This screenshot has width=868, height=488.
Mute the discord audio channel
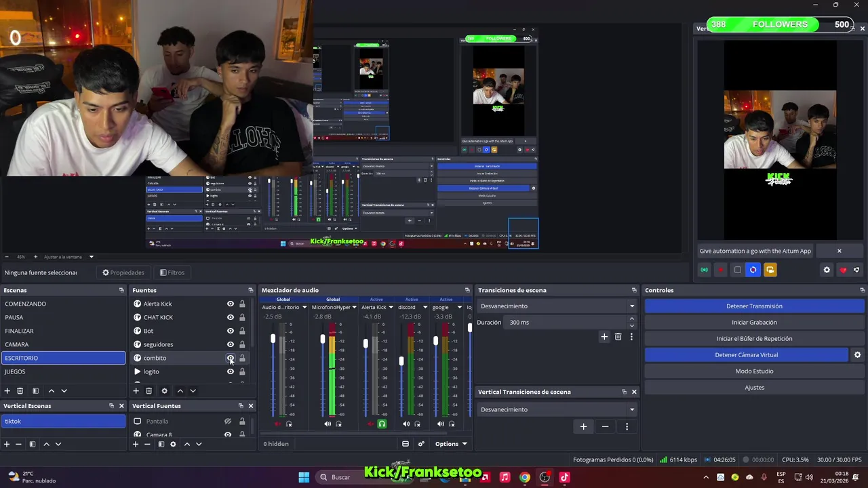pos(406,424)
